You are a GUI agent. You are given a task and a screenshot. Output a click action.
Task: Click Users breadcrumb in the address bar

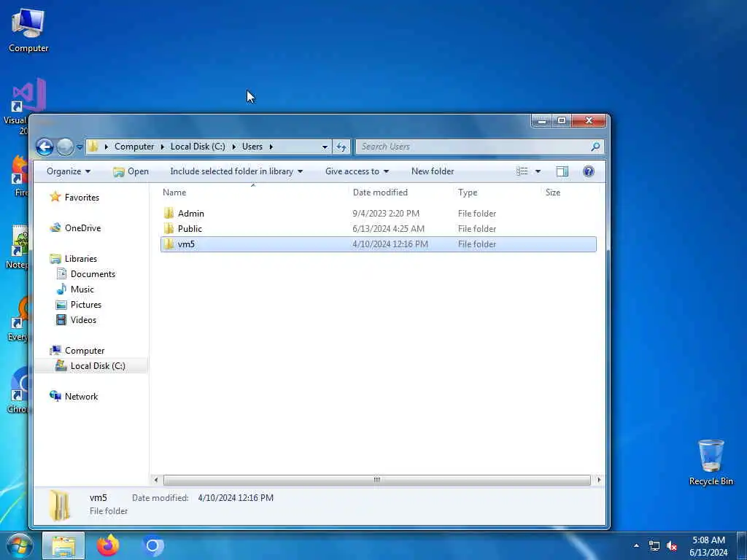click(252, 147)
